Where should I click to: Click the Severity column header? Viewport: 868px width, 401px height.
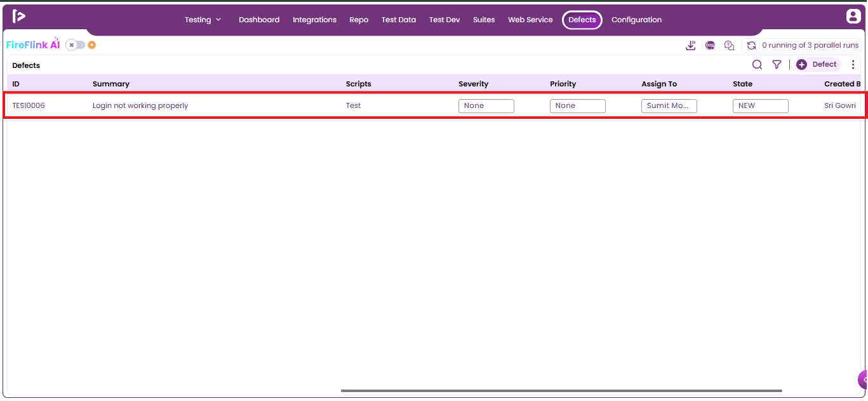474,84
